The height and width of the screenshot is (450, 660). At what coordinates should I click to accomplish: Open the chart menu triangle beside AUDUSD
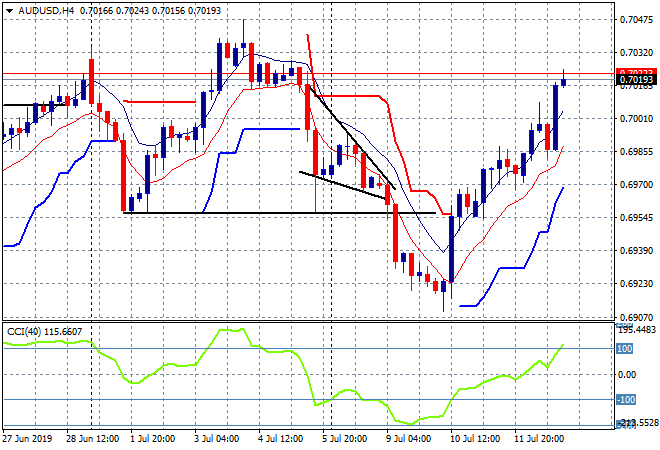[x=9, y=11]
